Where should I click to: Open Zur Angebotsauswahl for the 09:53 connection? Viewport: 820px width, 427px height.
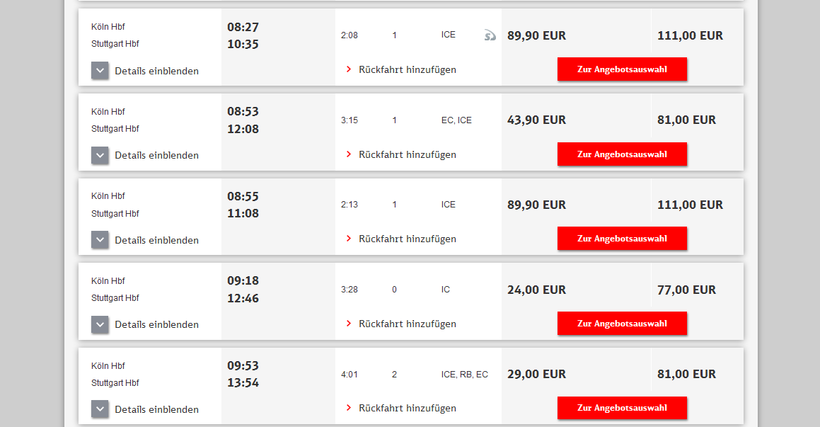pos(622,408)
